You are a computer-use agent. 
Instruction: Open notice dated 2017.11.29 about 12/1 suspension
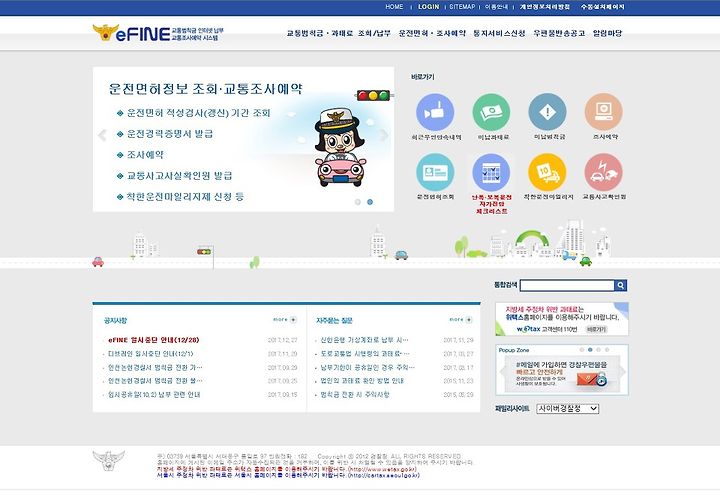tap(151, 354)
